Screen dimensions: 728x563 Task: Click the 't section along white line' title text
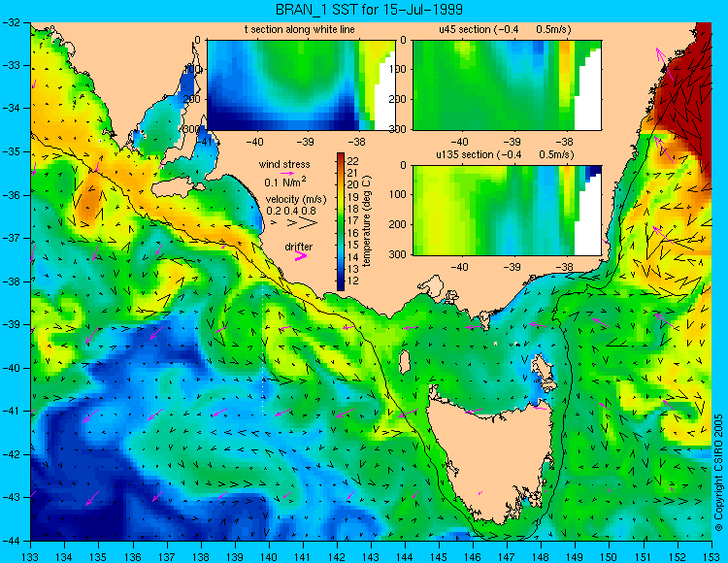300,29
